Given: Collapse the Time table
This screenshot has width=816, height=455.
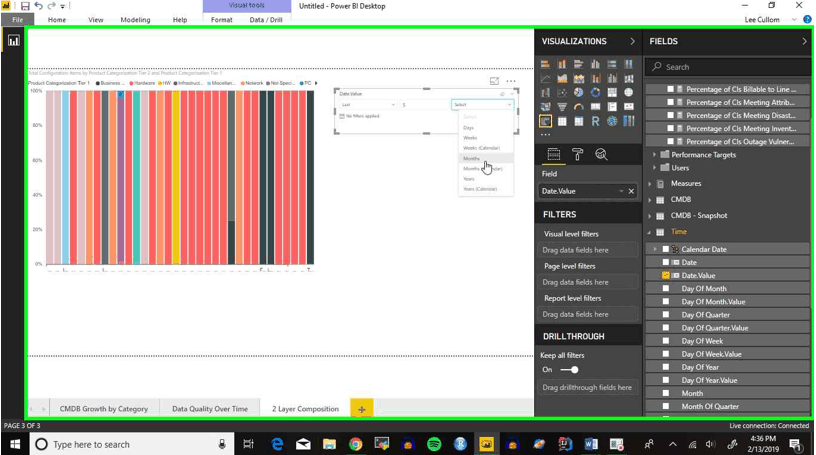Looking at the screenshot, I should click(649, 232).
